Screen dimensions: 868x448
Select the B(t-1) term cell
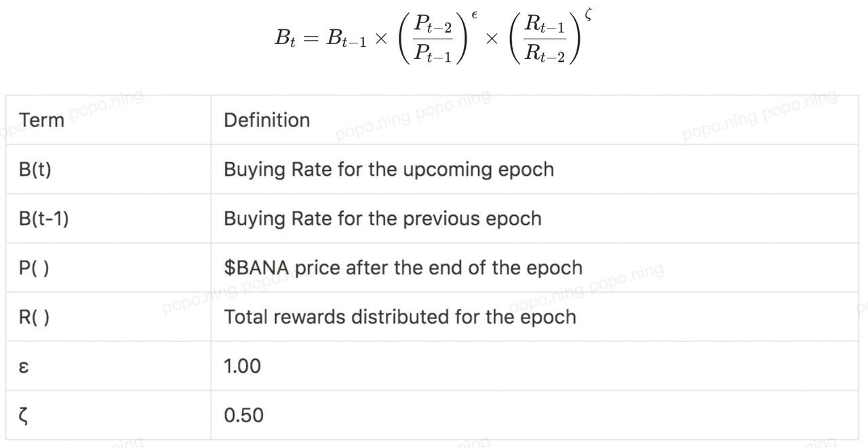108,219
